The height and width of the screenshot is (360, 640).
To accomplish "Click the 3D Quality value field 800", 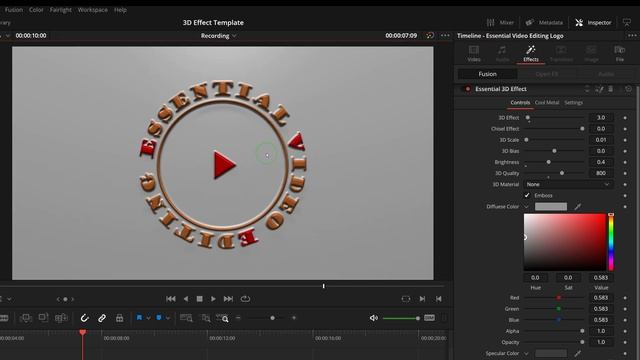I will [x=600, y=173].
